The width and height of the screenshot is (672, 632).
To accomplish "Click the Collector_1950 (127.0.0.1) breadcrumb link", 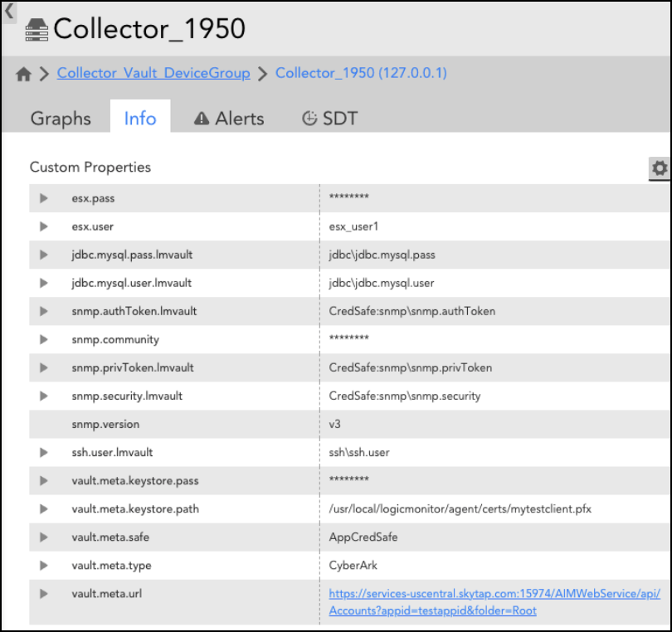I will (361, 73).
